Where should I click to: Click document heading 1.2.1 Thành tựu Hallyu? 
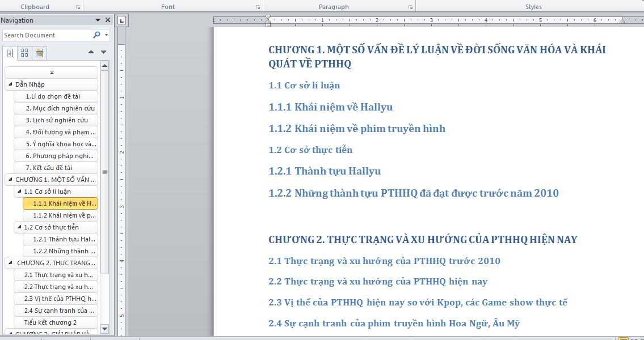325,171
